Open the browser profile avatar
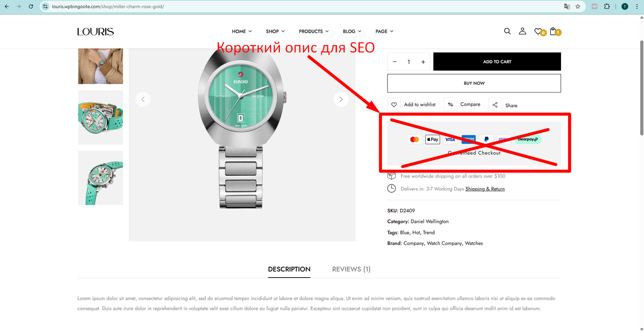Screen dimensions: 644x332 click(x=625, y=7)
